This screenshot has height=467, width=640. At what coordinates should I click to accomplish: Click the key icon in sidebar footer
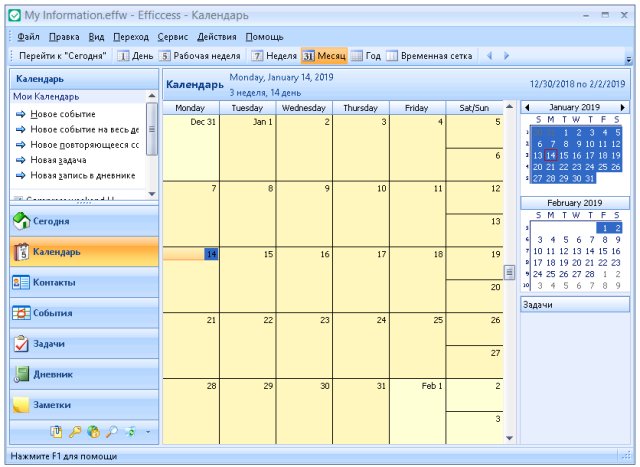(74, 432)
